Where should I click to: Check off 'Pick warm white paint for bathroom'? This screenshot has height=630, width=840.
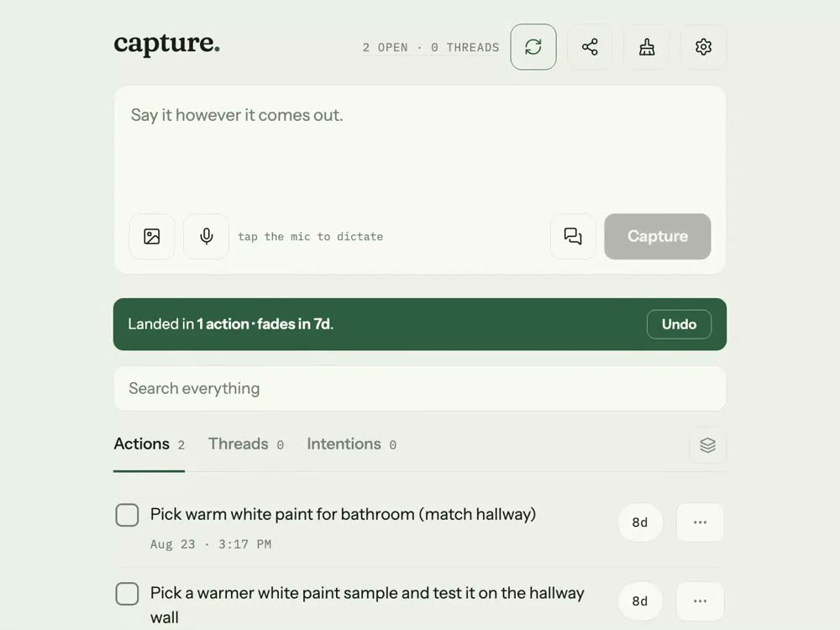(127, 515)
